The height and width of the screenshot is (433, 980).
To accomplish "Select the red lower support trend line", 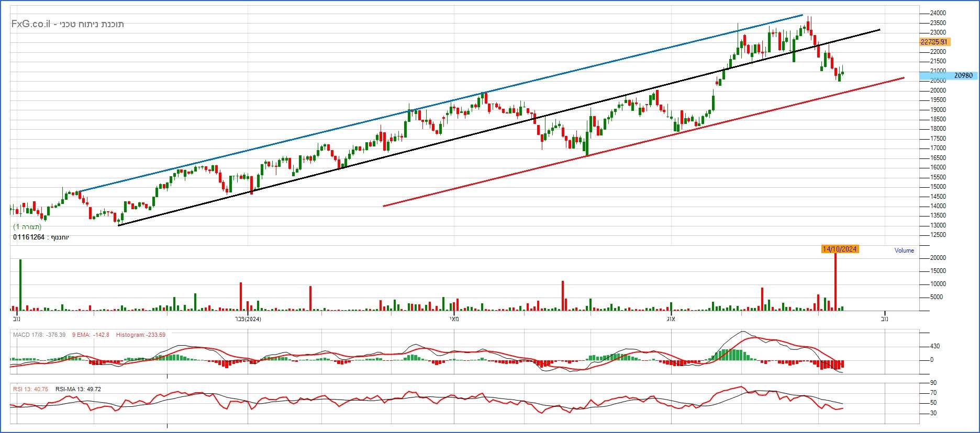I will 644,142.
